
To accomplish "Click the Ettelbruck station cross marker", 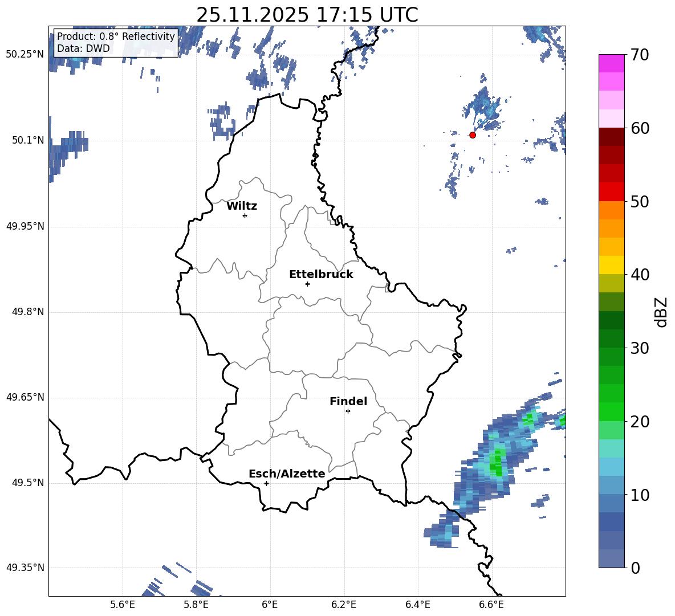I will coord(307,284).
